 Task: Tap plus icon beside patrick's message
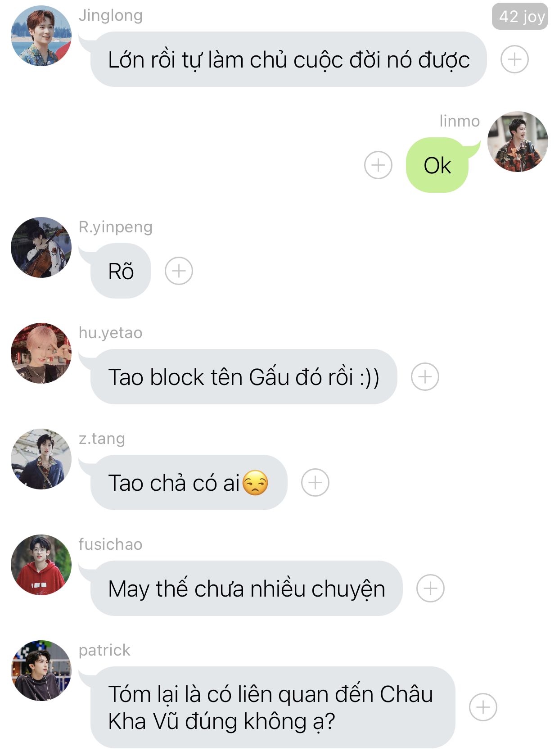click(483, 707)
